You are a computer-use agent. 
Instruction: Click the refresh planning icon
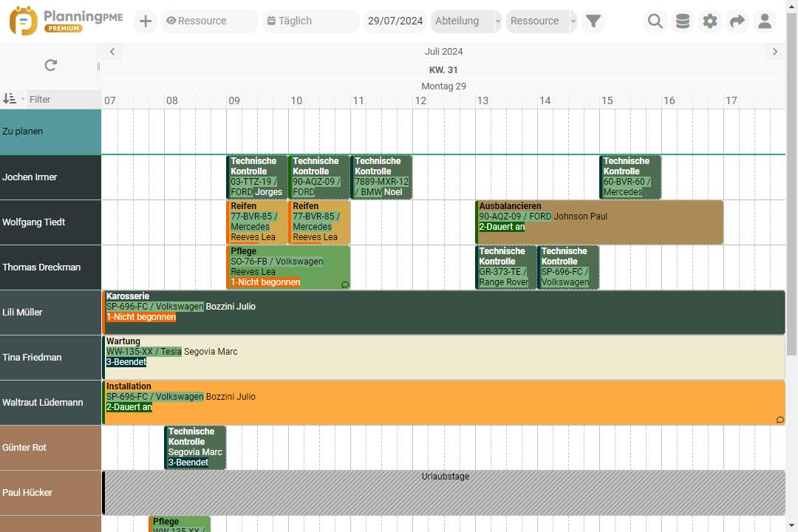50,65
